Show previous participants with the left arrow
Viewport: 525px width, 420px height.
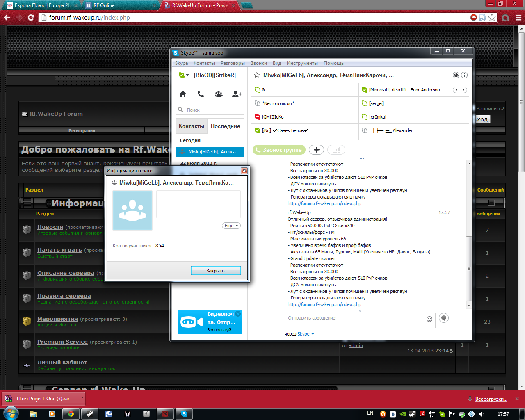click(457, 90)
